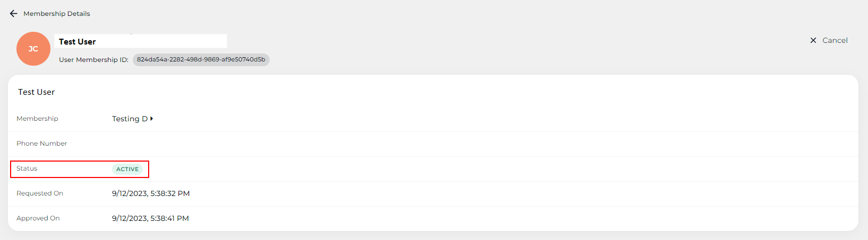Click the Approved On label
This screenshot has height=240, width=868.
(x=38, y=218)
